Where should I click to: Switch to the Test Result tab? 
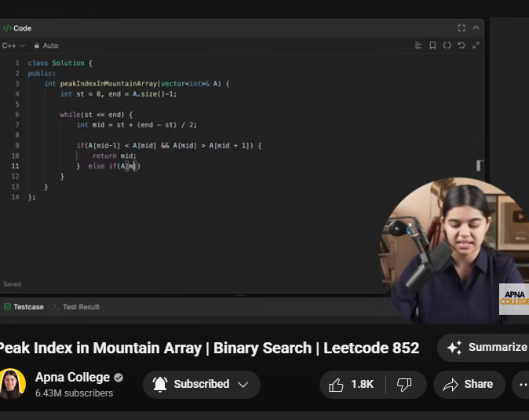pyautogui.click(x=81, y=307)
